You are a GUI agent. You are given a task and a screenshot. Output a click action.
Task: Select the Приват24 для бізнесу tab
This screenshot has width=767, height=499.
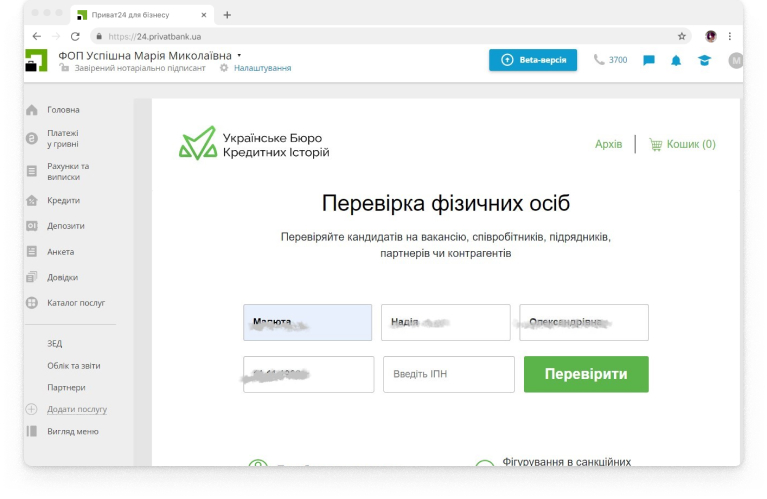coord(141,15)
